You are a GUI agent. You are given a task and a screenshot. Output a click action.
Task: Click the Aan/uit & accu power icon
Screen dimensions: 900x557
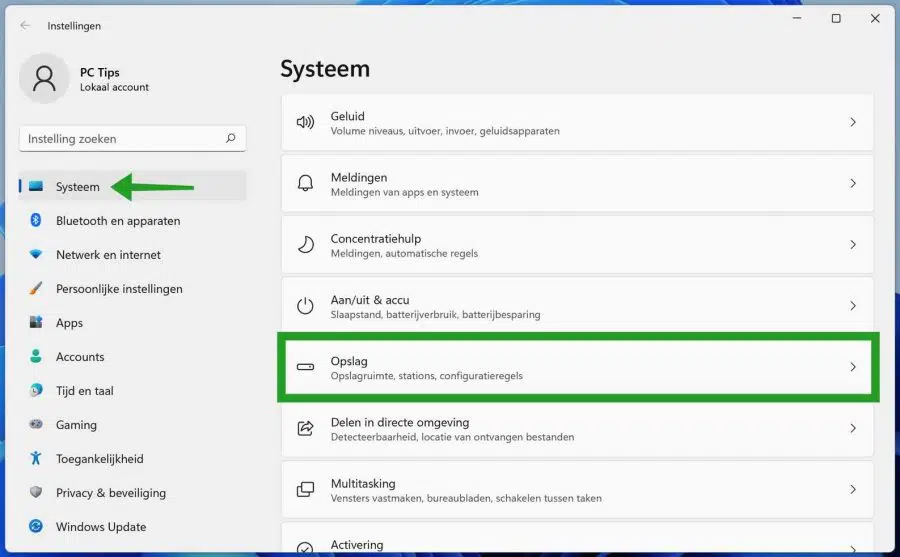click(305, 305)
